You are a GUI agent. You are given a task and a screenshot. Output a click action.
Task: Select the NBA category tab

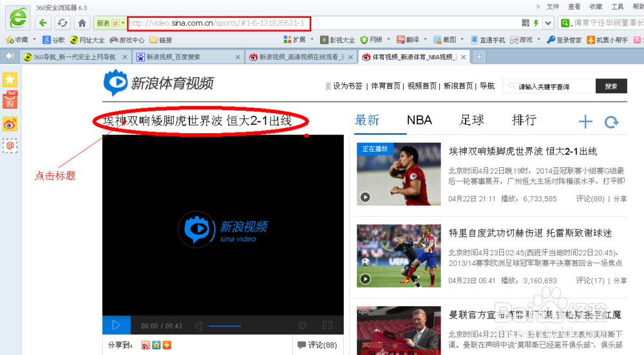pos(419,120)
